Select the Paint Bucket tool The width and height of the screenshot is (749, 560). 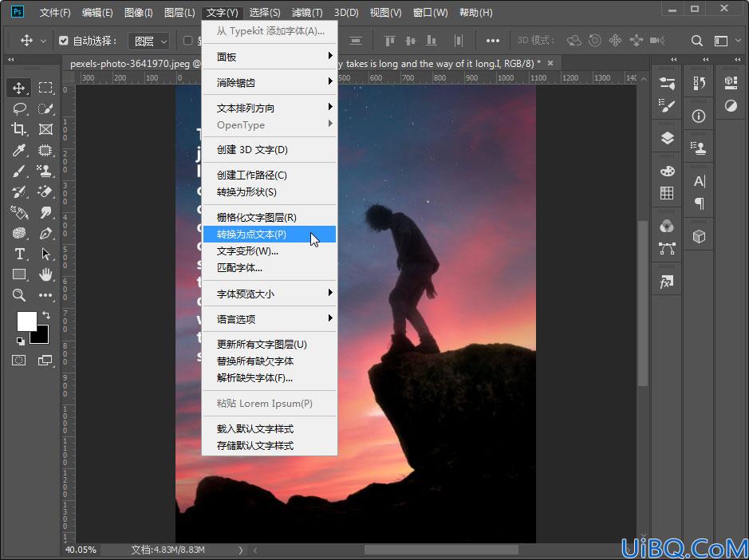(x=18, y=213)
